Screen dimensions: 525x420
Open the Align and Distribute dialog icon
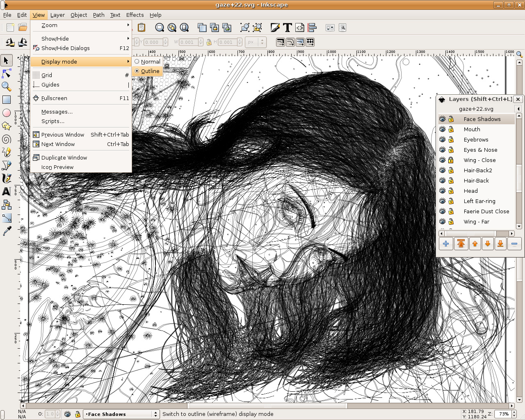click(312, 27)
